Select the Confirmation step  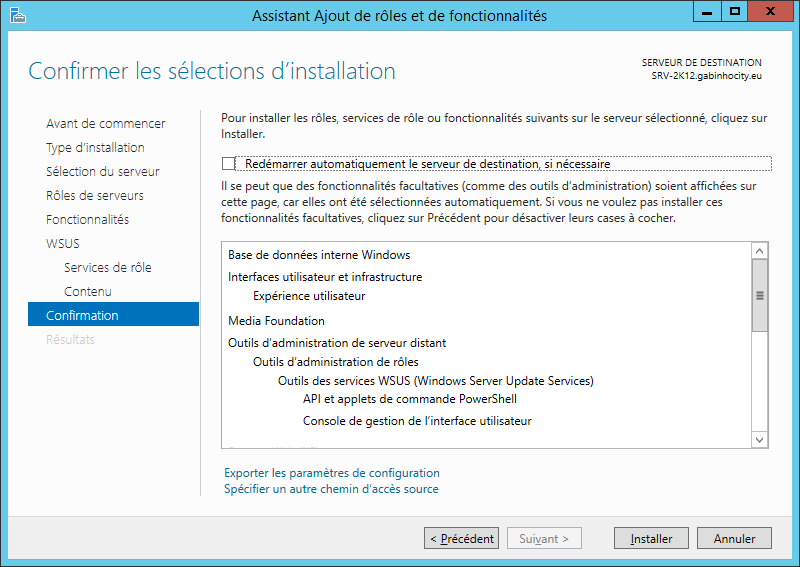click(x=113, y=314)
